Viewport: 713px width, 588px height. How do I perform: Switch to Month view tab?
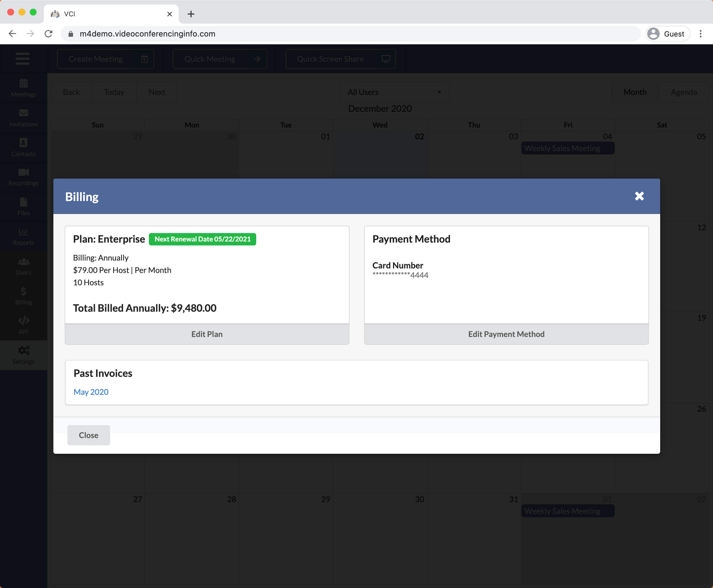635,92
